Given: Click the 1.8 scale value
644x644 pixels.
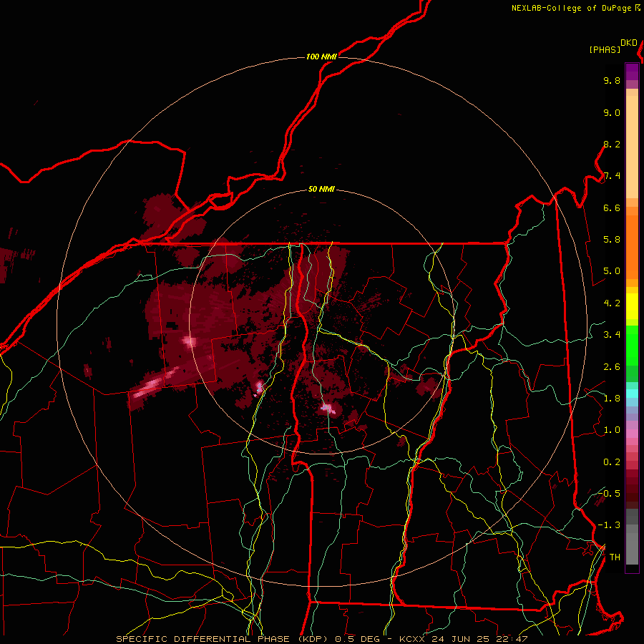Looking at the screenshot, I should coord(612,399).
